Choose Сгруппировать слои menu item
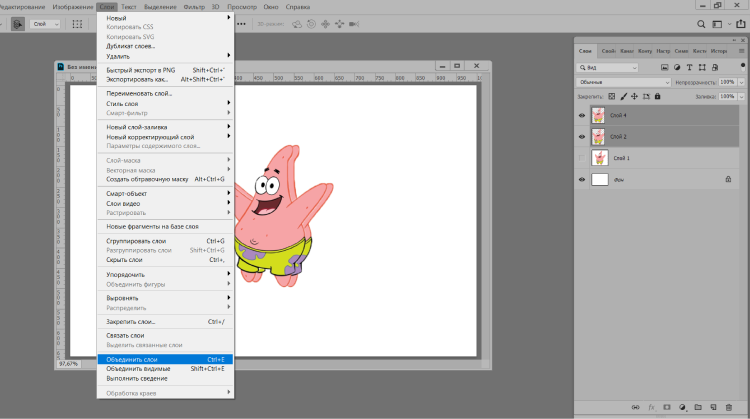 click(x=165, y=241)
